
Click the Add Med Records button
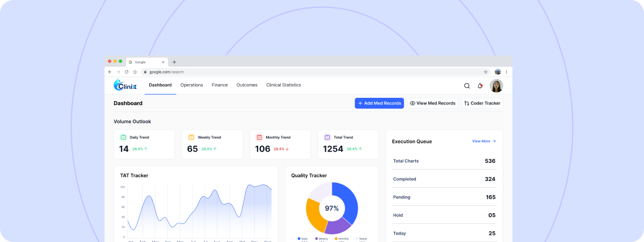click(379, 103)
